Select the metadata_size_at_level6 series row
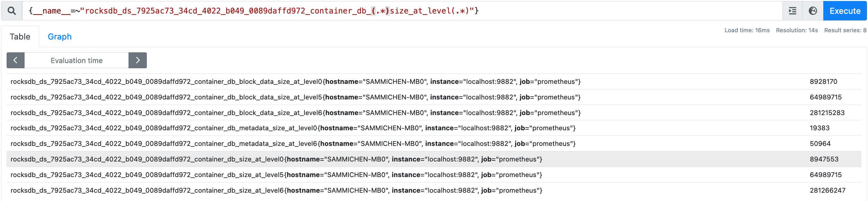This screenshot has height=201, width=868. (434, 143)
